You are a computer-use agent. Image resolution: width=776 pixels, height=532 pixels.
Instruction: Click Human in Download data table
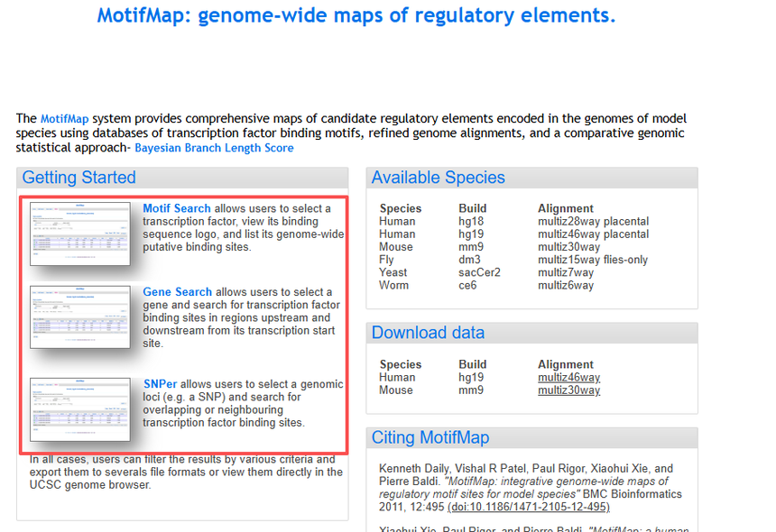[x=397, y=378]
